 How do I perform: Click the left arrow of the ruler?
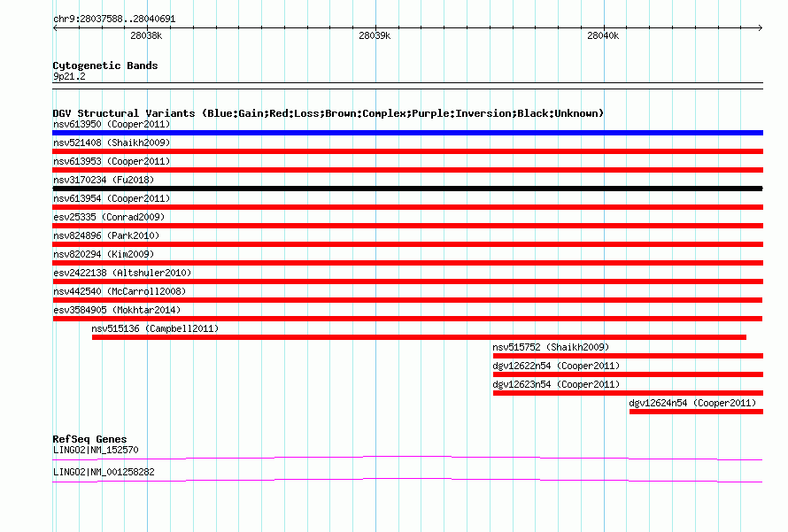(x=55, y=27)
